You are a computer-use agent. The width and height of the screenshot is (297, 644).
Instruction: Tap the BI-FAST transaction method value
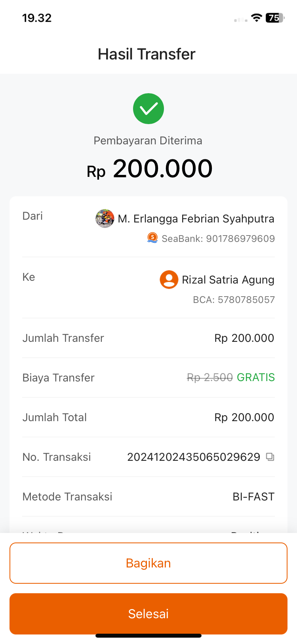[253, 496]
